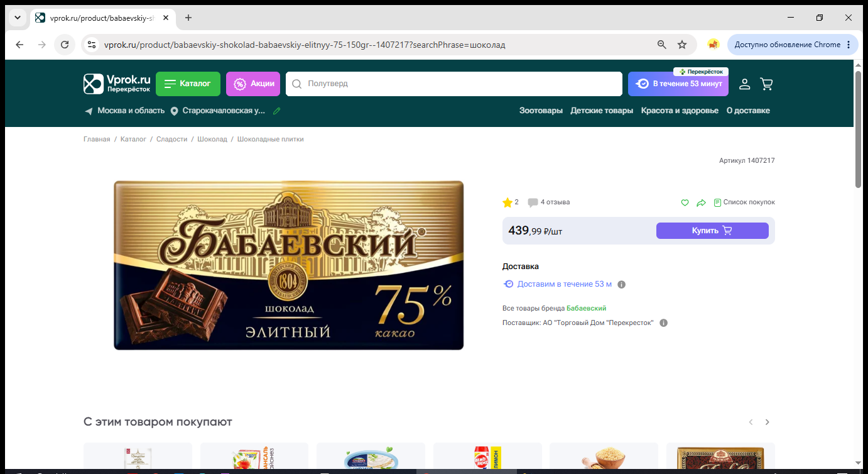Share this product via arrow icon
Image resolution: width=868 pixels, height=474 pixels.
(x=702, y=202)
